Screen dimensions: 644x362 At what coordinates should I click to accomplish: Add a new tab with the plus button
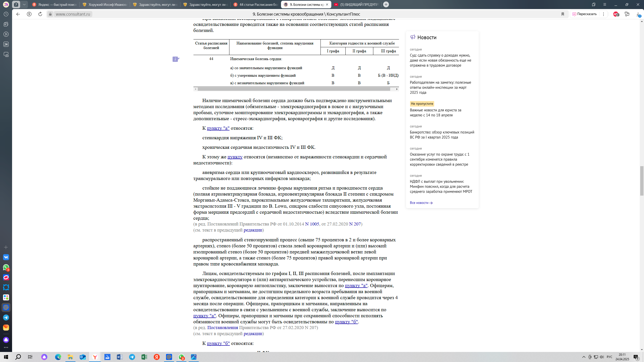click(386, 5)
